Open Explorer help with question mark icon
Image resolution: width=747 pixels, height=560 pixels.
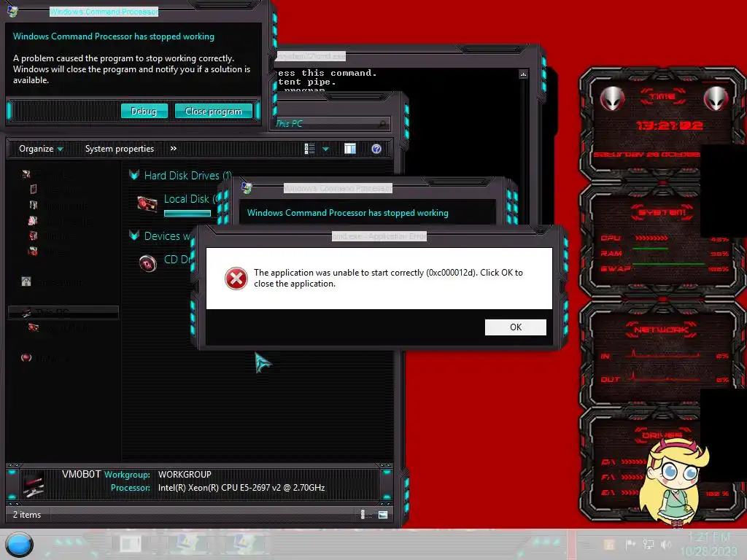click(376, 149)
